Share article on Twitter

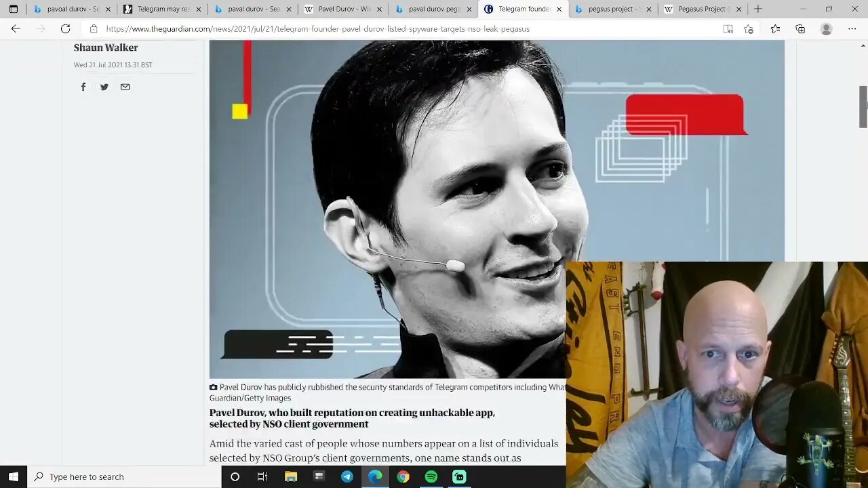[104, 87]
